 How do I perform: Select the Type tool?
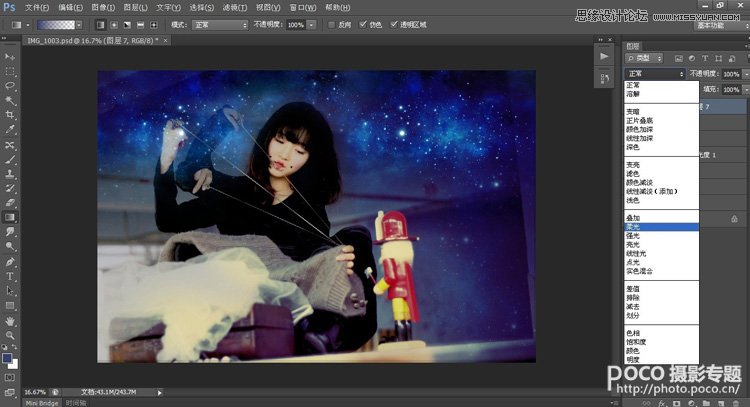10,276
